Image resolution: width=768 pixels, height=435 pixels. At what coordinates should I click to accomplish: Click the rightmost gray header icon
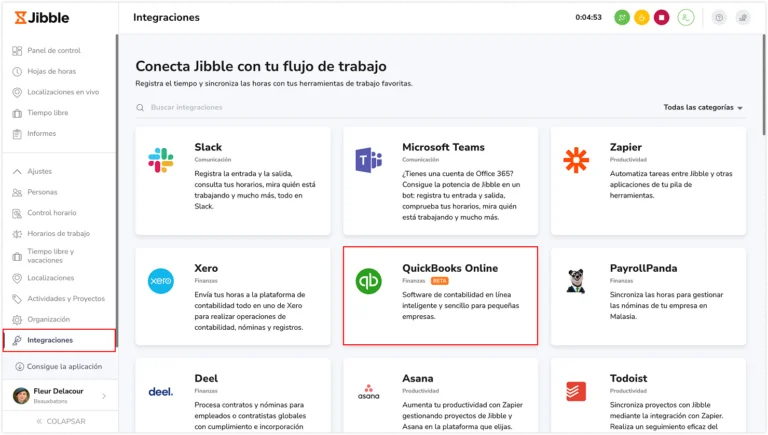coord(743,18)
